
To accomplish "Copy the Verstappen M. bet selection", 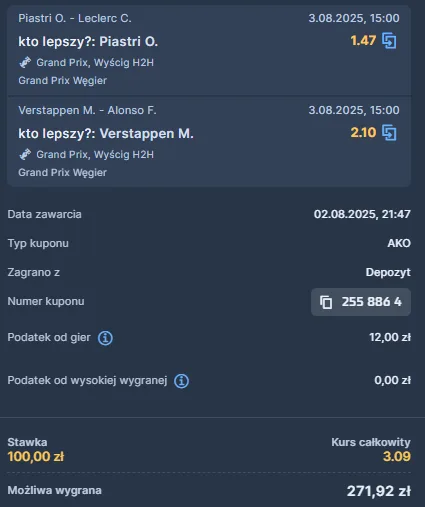I will click(389, 133).
